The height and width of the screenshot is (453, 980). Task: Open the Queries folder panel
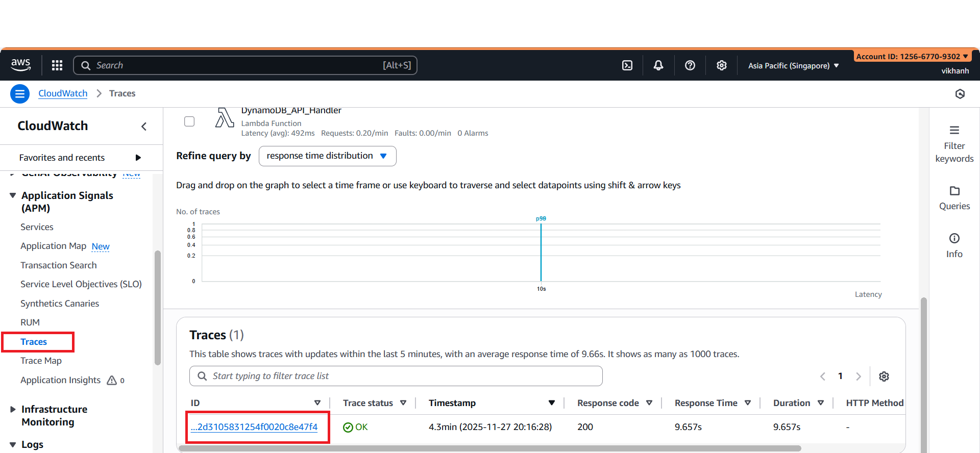(x=954, y=198)
